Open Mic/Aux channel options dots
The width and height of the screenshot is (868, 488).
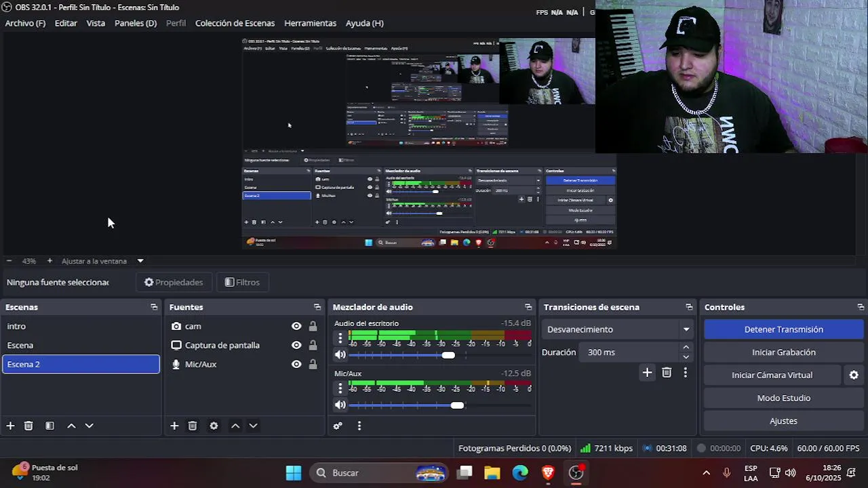(340, 388)
